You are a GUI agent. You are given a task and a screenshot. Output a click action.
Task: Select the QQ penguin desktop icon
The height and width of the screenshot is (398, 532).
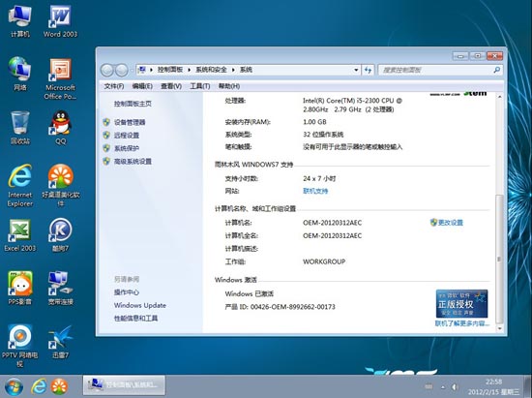(x=60, y=128)
